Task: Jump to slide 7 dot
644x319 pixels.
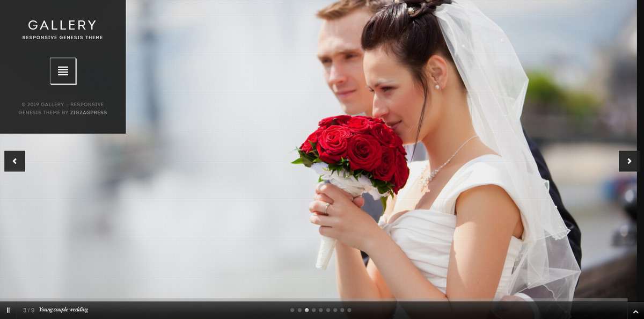Action: (x=335, y=310)
